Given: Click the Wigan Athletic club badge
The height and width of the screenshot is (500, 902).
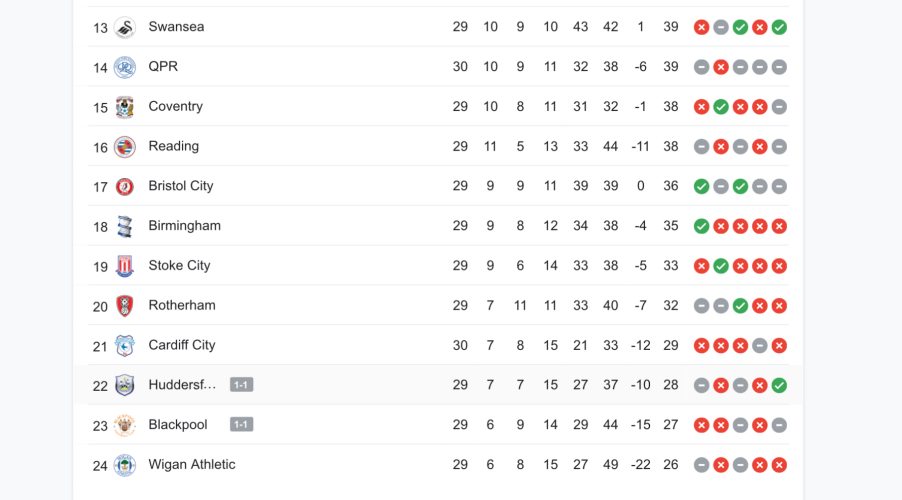Looking at the screenshot, I should (x=124, y=465).
